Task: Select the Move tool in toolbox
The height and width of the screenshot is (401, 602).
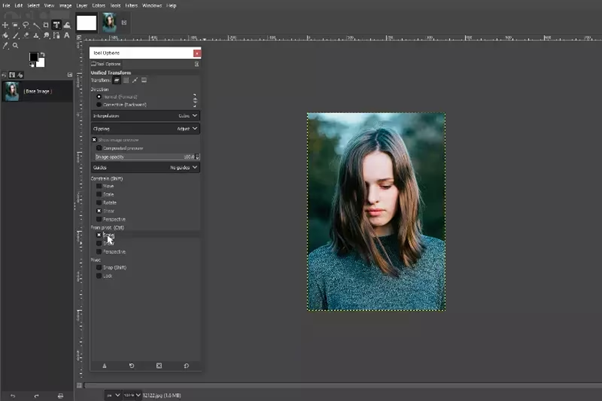Action: click(5, 25)
